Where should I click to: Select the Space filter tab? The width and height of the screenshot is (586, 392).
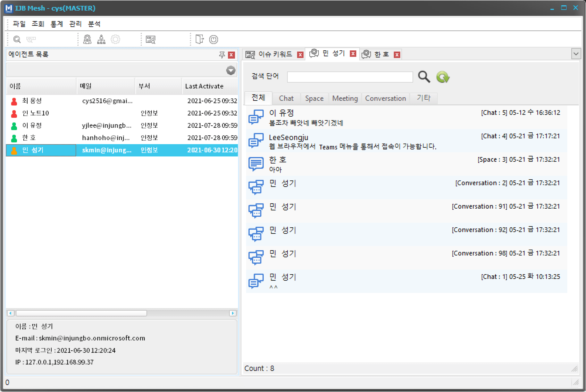[x=314, y=98]
